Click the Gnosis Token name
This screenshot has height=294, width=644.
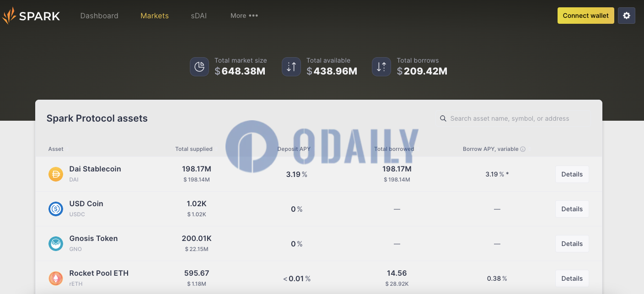(93, 238)
